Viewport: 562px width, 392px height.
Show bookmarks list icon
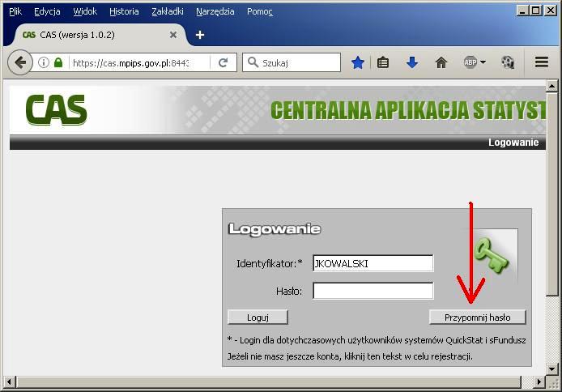[383, 62]
